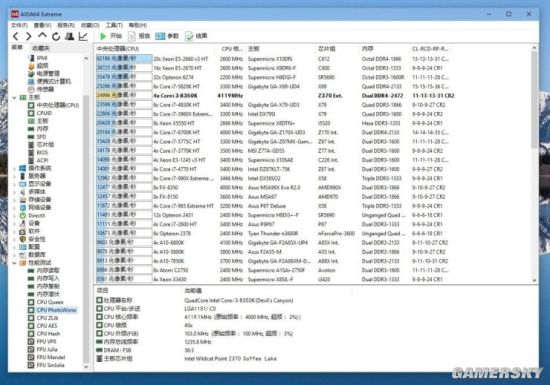The image size is (550, 385).
Task: Collapse the 性能测试 benchmark tree node
Action: [x=14, y=263]
